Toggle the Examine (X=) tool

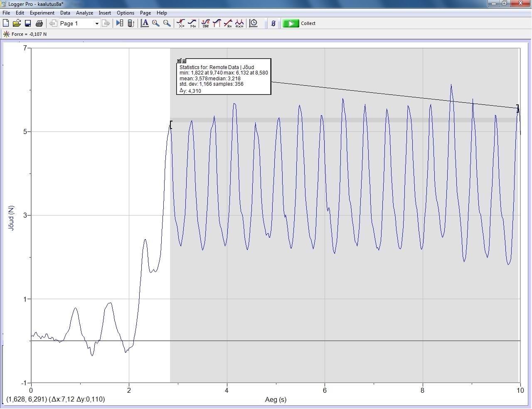point(181,23)
